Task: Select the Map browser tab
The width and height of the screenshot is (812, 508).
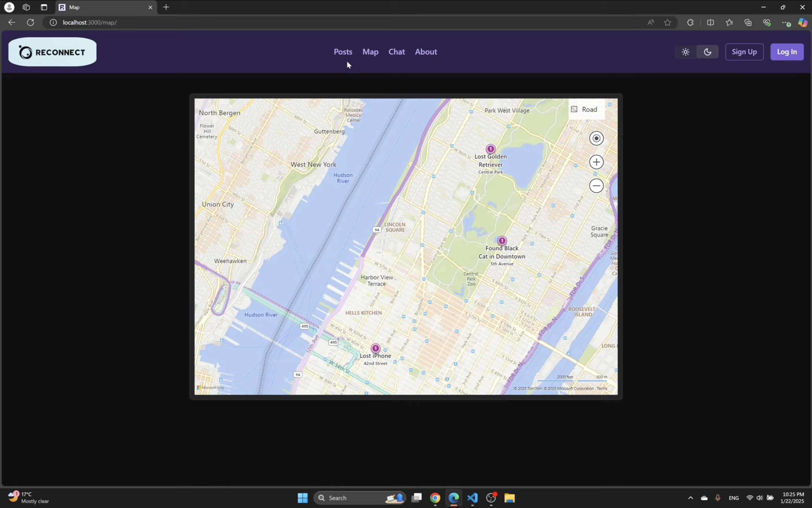Action: click(x=106, y=7)
